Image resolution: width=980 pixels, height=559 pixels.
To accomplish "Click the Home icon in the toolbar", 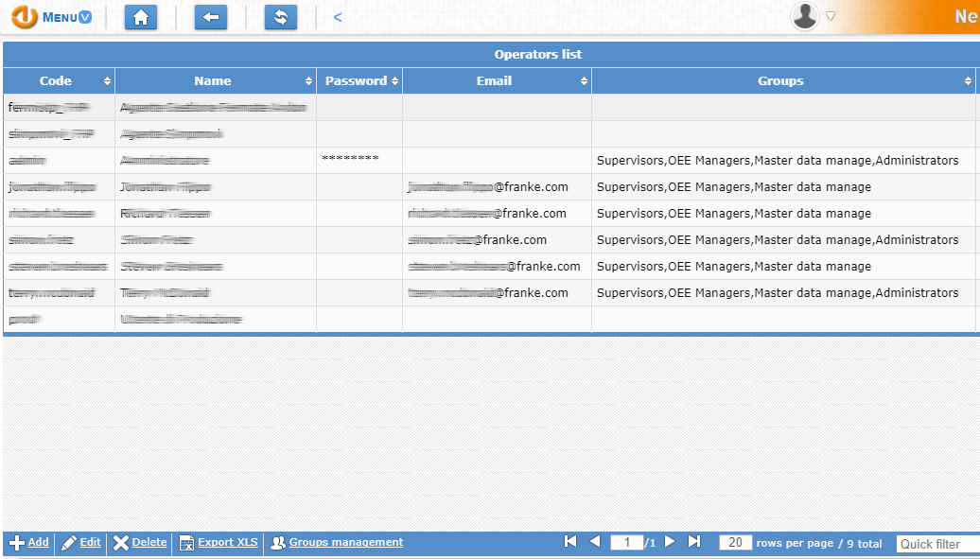I will (x=140, y=17).
